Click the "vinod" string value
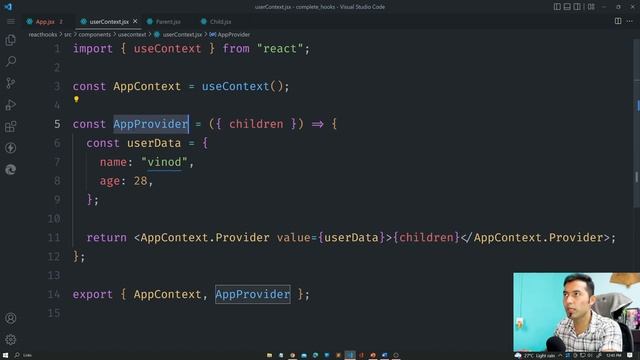The image size is (640, 360). point(164,162)
